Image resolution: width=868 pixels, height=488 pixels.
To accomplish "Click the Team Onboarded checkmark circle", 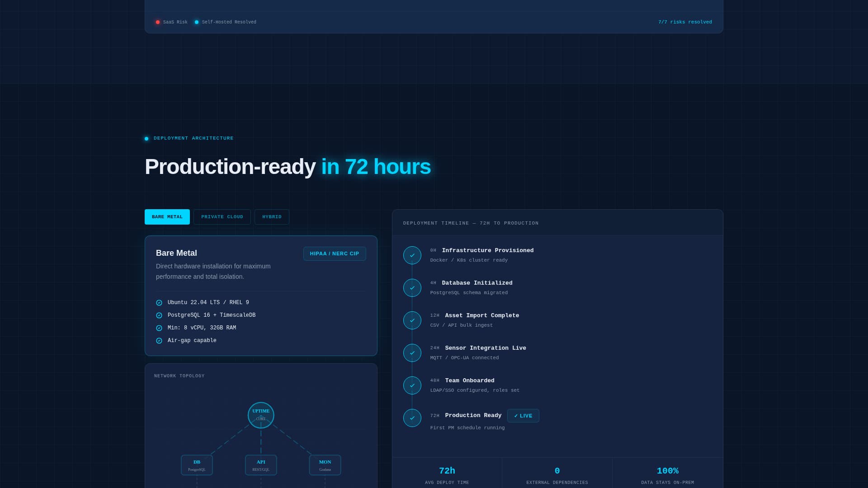I will pos(412,385).
